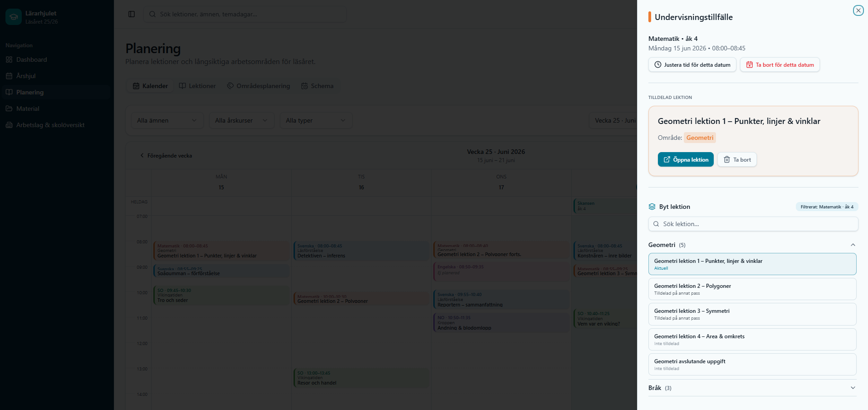Open Tuesday Geometri lektion 2 – Polygoner event
The image size is (868, 410).
[x=361, y=298]
